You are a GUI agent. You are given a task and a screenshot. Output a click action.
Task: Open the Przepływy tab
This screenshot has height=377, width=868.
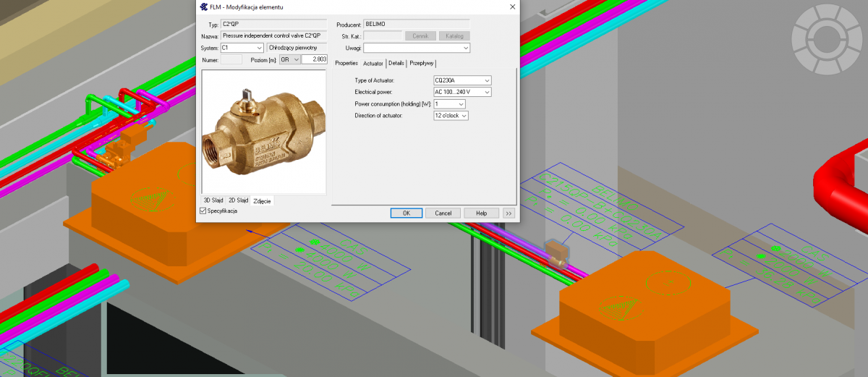pos(422,64)
